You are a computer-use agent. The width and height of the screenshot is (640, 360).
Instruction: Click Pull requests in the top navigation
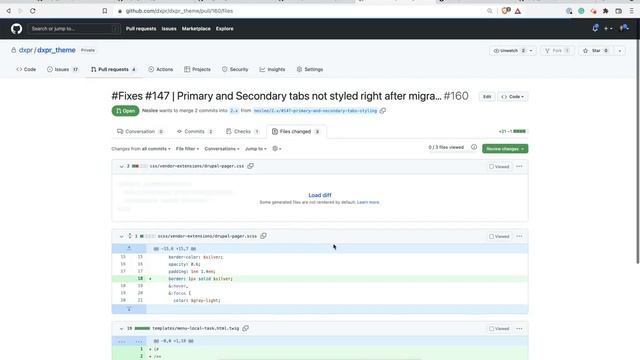[x=141, y=29]
